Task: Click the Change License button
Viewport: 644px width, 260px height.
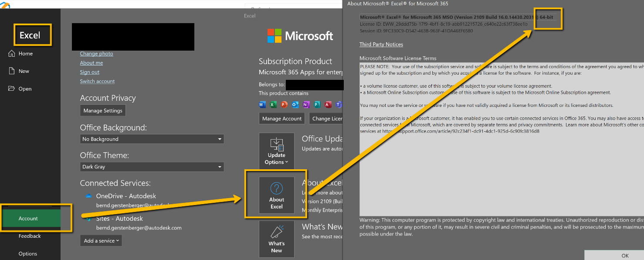Action: tap(326, 119)
